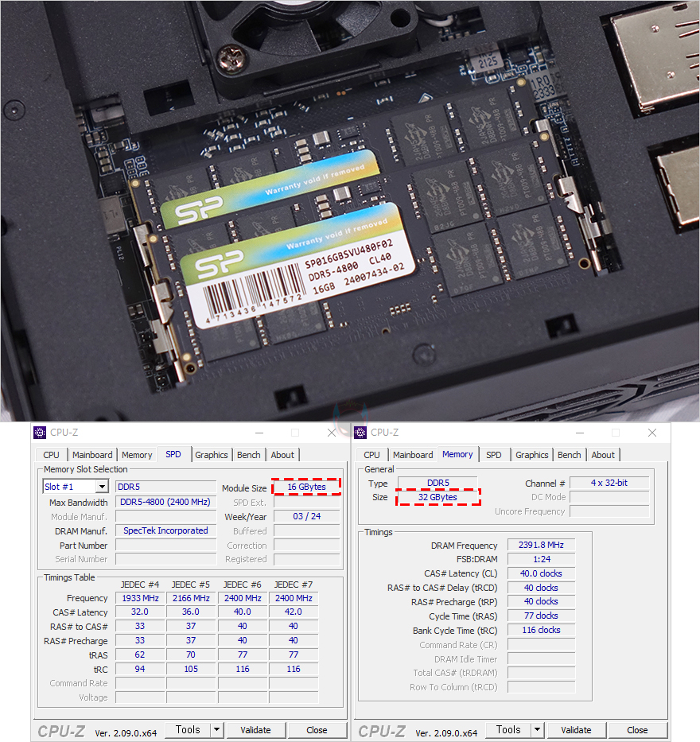Screen dimensions: 700x742
Task: Click the empty Part Number field
Action: [165, 545]
